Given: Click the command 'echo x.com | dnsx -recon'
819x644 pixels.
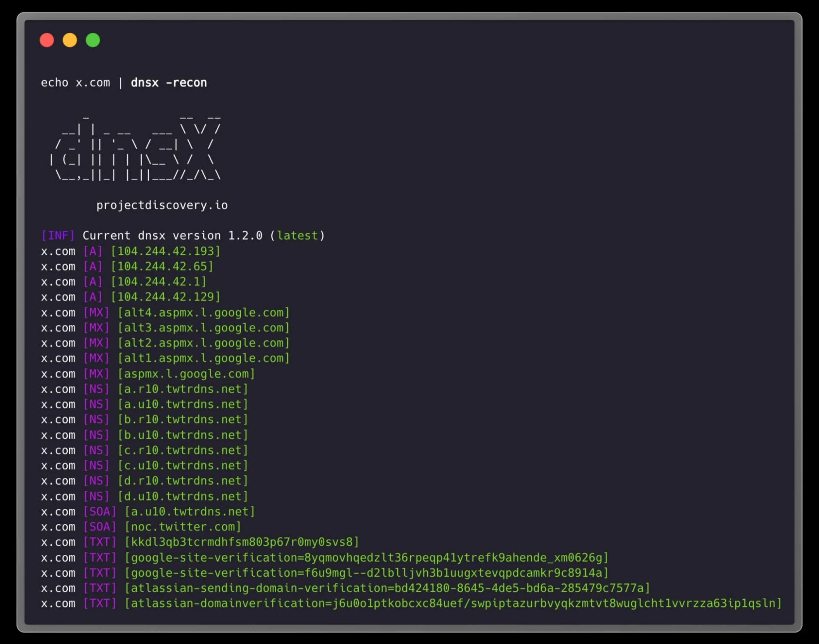Looking at the screenshot, I should (x=124, y=83).
